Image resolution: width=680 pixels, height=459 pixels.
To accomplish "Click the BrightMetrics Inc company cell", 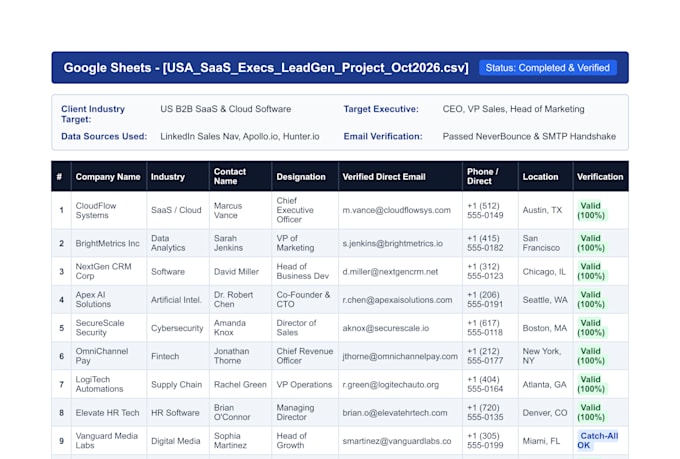I will [109, 243].
